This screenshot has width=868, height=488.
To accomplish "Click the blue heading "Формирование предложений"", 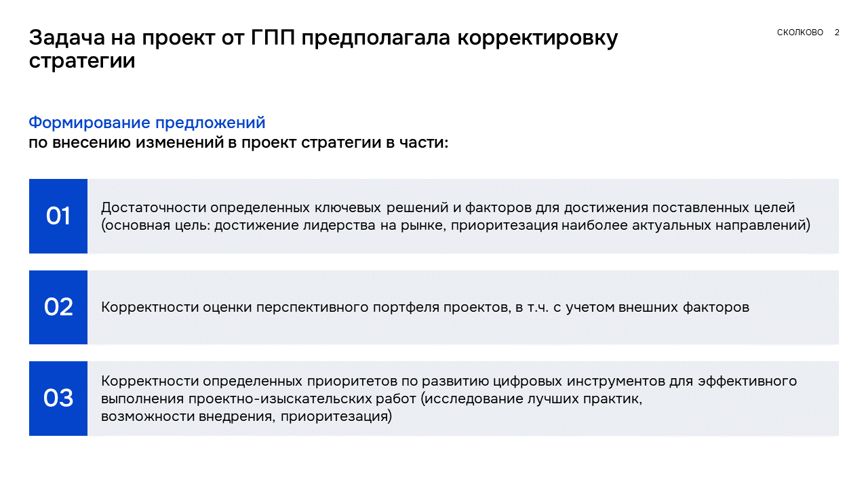I will (x=147, y=123).
